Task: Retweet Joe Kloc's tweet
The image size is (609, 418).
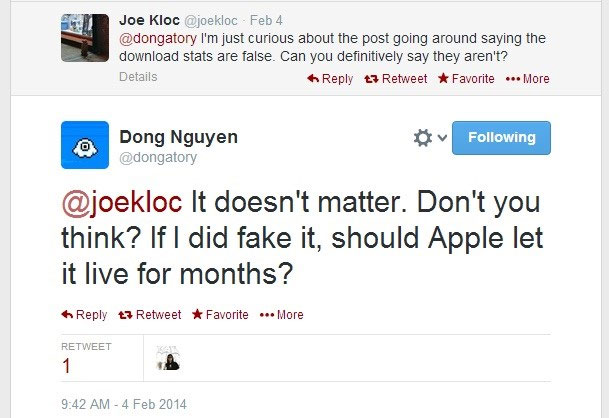Action: coord(397,78)
